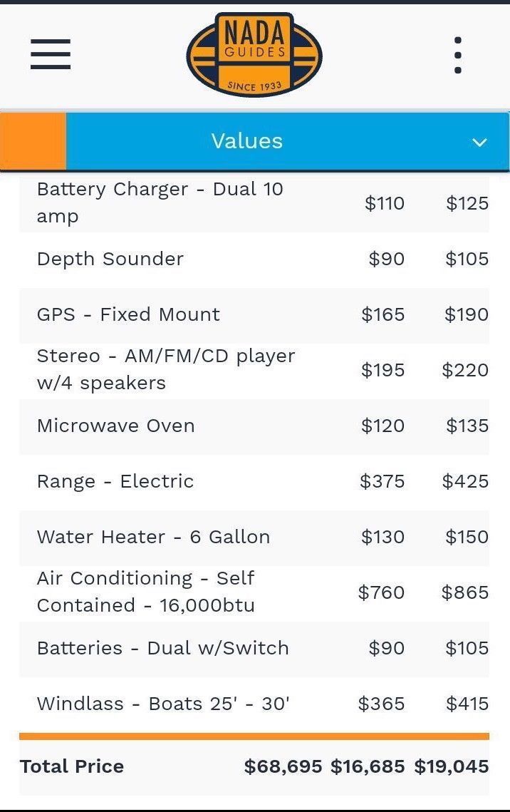
Task: Click the Windlass Boats 25' - 30' row
Action: pos(254,704)
